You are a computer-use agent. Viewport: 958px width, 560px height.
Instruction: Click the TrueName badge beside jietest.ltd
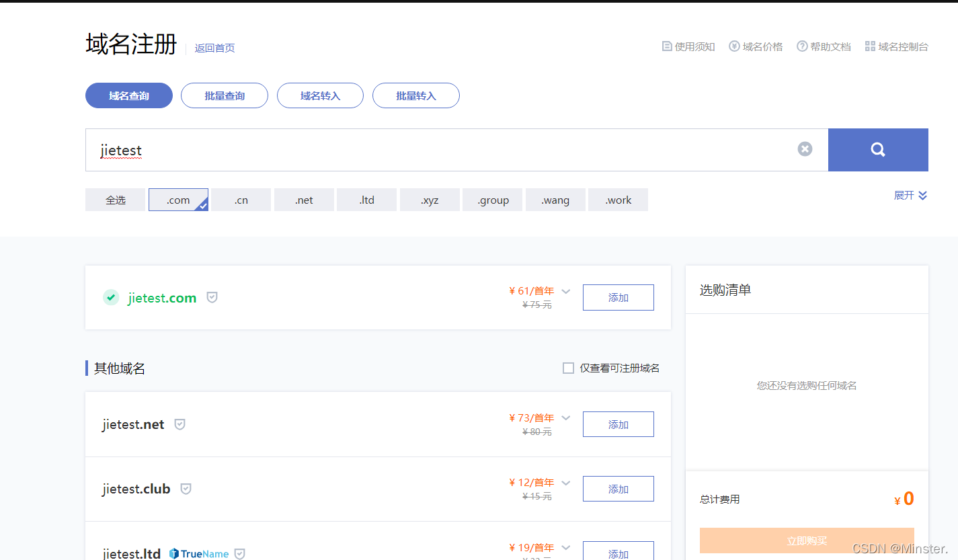click(x=199, y=553)
